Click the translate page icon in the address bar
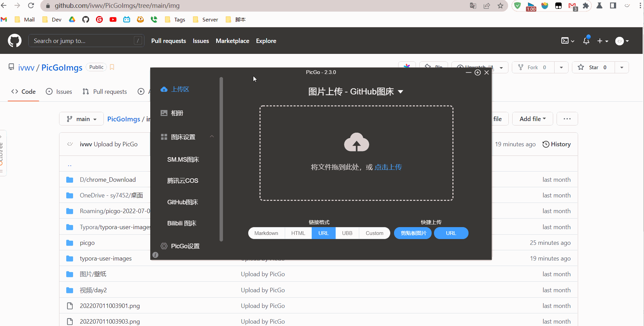The width and height of the screenshot is (644, 326). coord(473,5)
